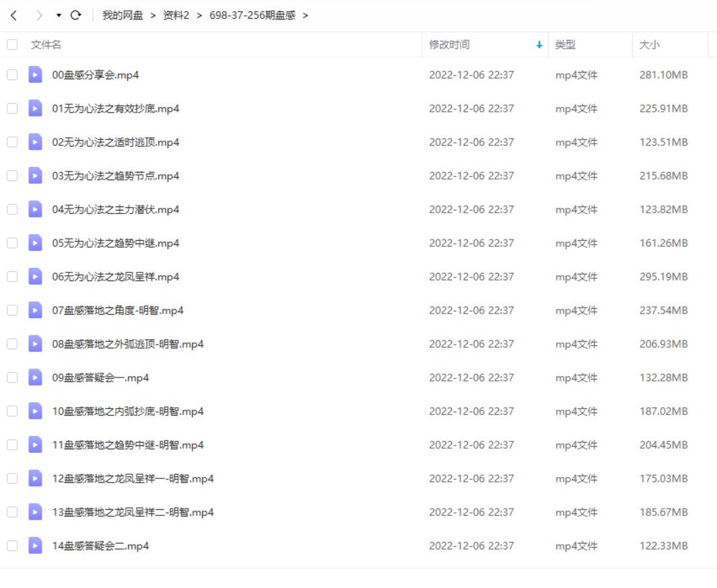Click mp4文件 type of 07盘感落地之角度 row
Viewport: 717px width, 588px height.
pos(576,311)
